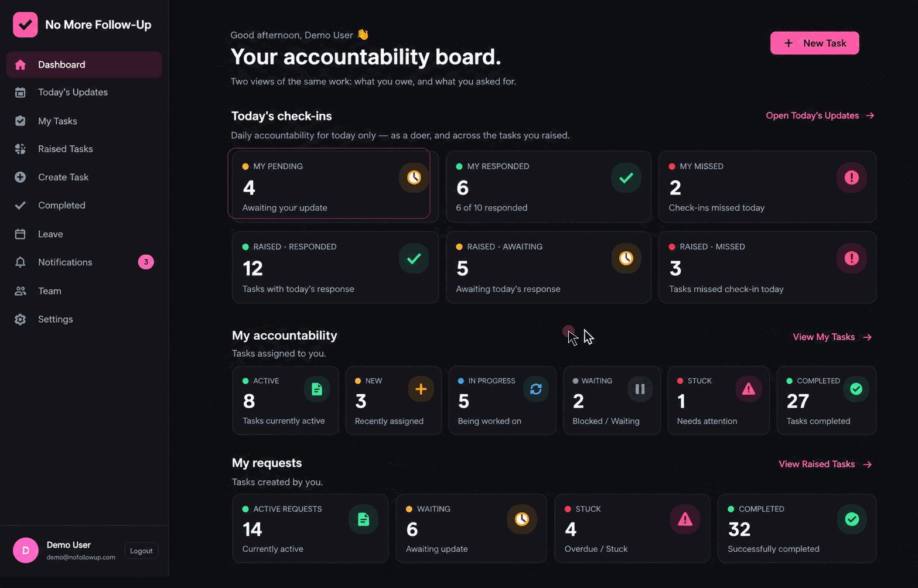Open Settings from the sidebar
The height and width of the screenshot is (588, 918).
[84, 319]
